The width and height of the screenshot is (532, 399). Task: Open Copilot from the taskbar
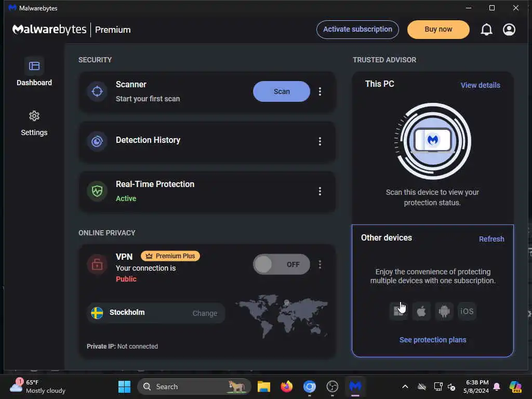[x=515, y=387]
